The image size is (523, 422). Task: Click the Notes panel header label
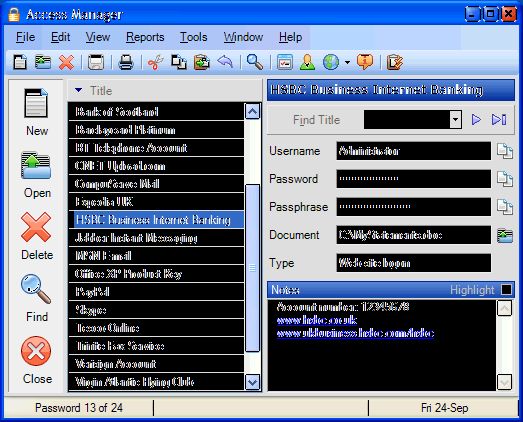285,290
